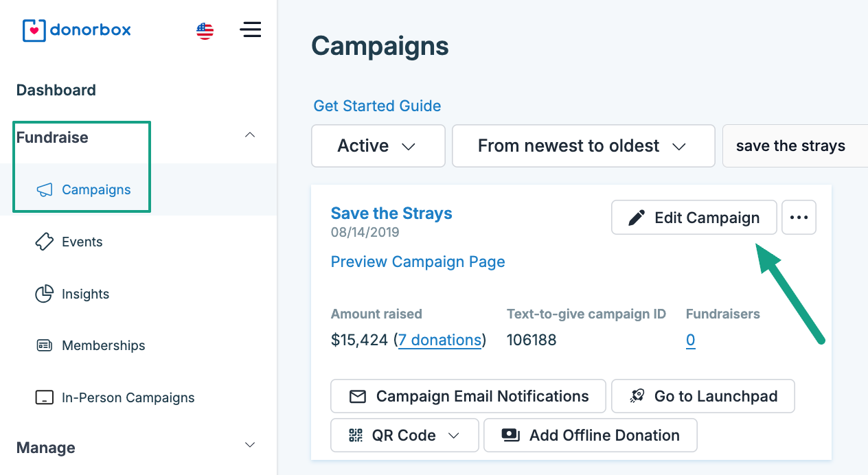
Task: Open the Get Started Guide link
Action: [377, 106]
